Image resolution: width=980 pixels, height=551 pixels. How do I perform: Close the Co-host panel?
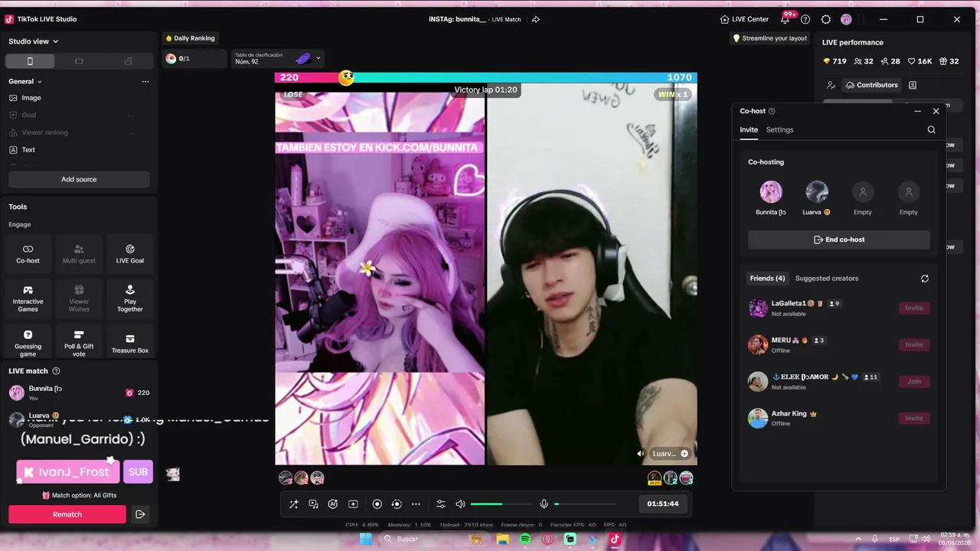(936, 111)
